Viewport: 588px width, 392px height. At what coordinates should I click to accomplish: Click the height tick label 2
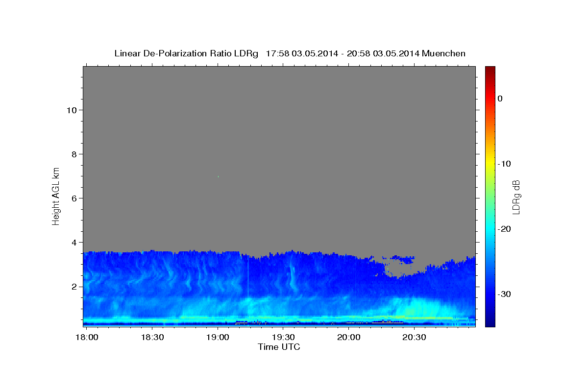pos(73,286)
